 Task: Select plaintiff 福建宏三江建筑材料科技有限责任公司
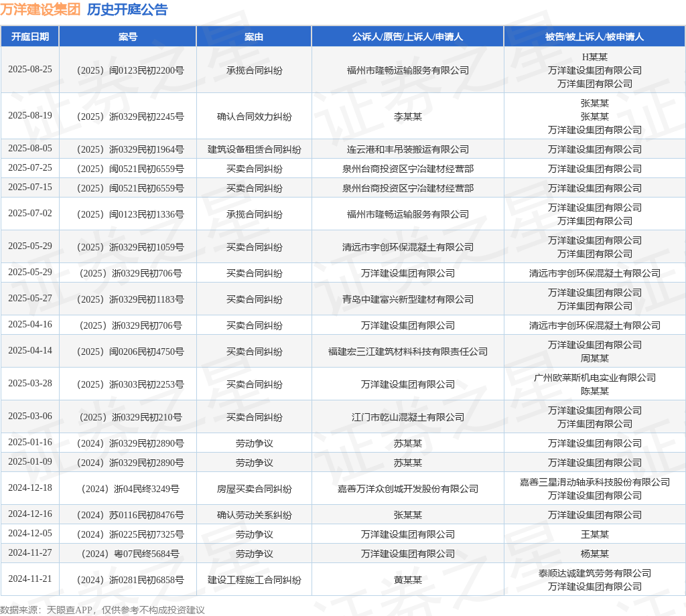(x=408, y=352)
